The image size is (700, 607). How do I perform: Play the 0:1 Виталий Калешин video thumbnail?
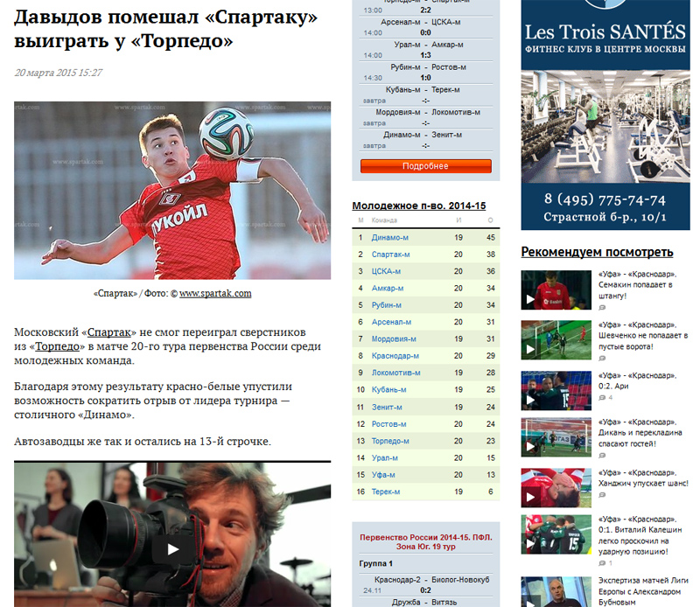click(556, 534)
